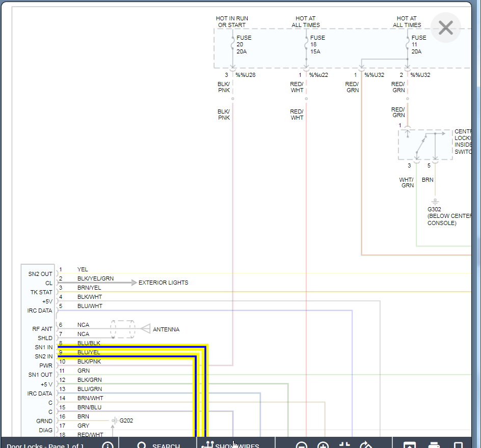The image size is (481, 448).
Task: Click the Fuse 18 15A symbol
Action: coord(306,45)
